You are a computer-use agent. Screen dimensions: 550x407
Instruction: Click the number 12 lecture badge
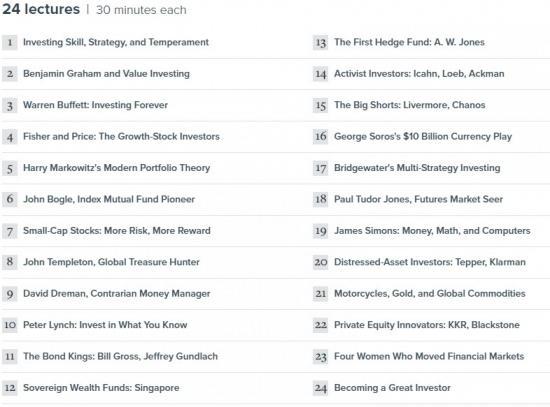tap(10, 388)
